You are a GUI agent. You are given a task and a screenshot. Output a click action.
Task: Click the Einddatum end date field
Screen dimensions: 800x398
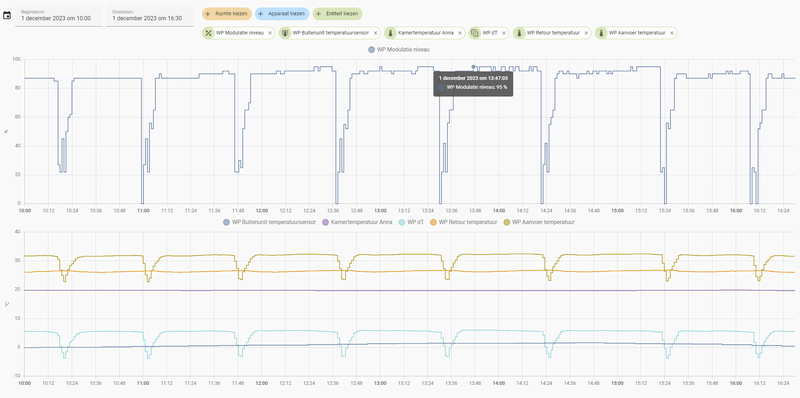coord(150,16)
